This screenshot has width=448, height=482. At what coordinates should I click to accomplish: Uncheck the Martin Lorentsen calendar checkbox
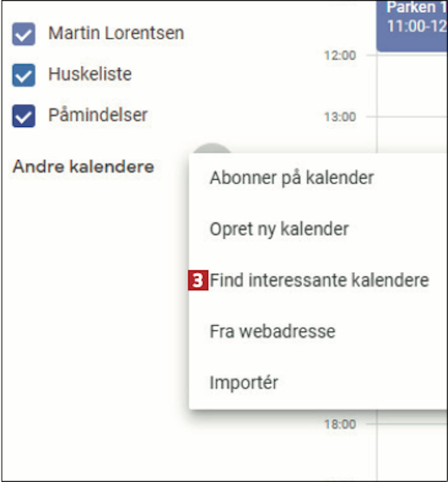[x=24, y=34]
